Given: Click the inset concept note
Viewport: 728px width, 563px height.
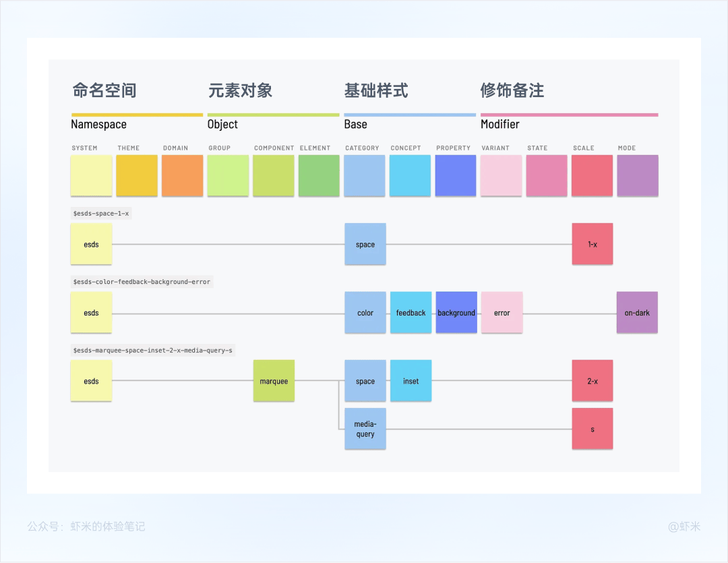Looking at the screenshot, I should tap(411, 380).
